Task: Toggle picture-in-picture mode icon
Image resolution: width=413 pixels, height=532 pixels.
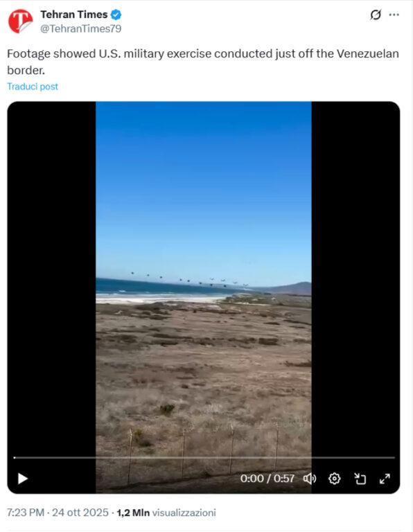Action: 360,479
